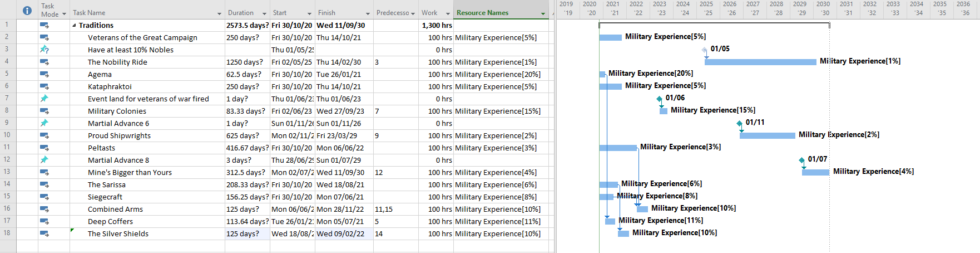980x253 pixels.
Task: Click task mode icon for Kataphraktoi row
Action: [x=44, y=87]
